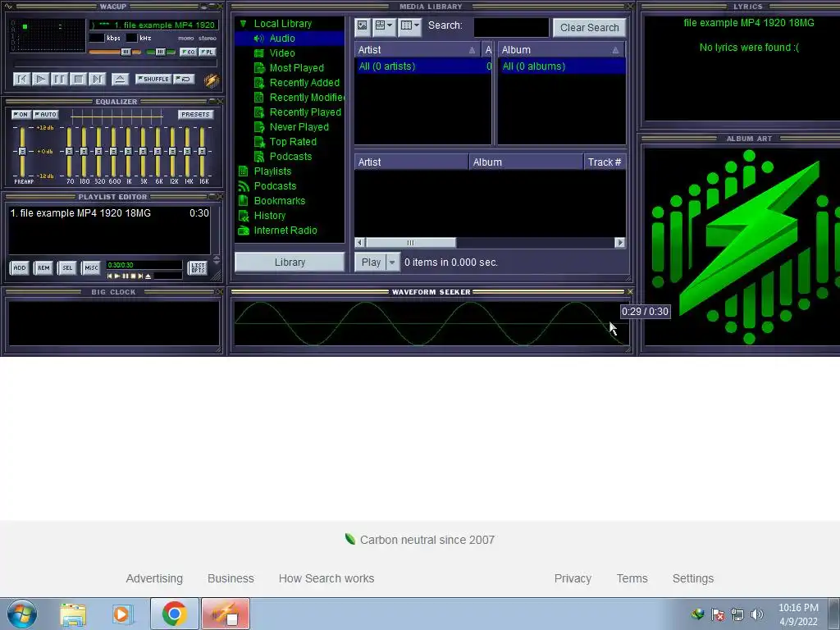The image size is (840, 630).
Task: Open Top Rated view
Action: pyautogui.click(x=293, y=141)
